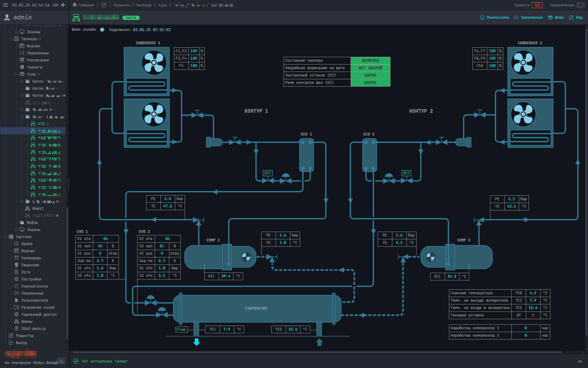
Task: Mute sound with the speaker icon
Action: click(x=63, y=5)
